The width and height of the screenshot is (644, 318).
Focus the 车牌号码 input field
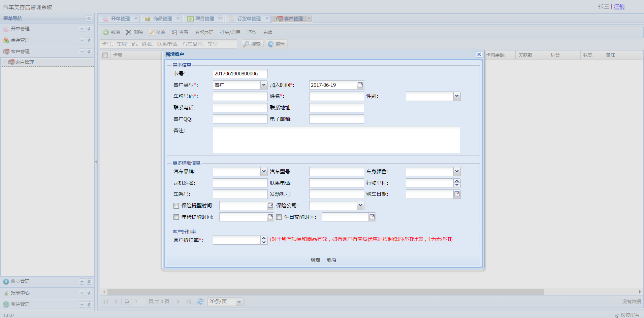[x=240, y=96]
